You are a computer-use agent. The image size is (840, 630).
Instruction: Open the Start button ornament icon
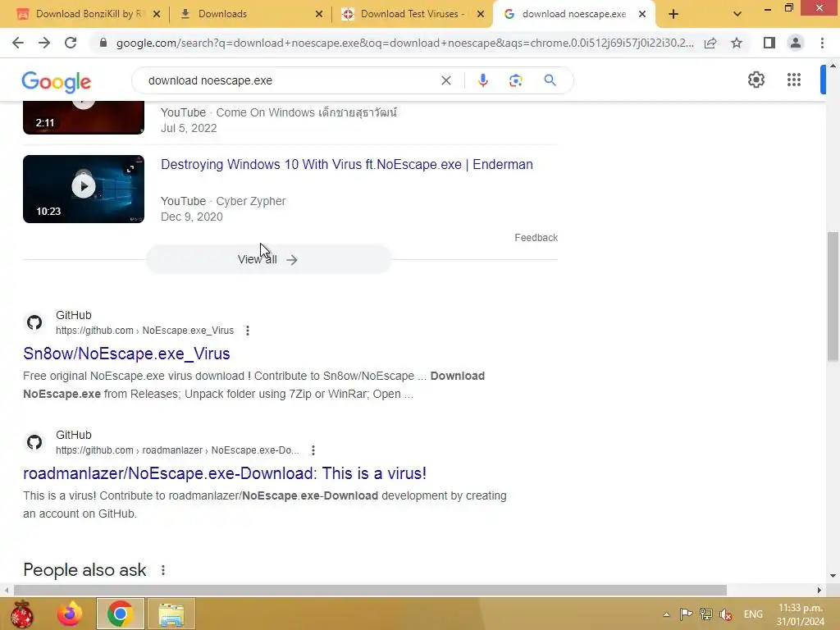[x=21, y=614]
